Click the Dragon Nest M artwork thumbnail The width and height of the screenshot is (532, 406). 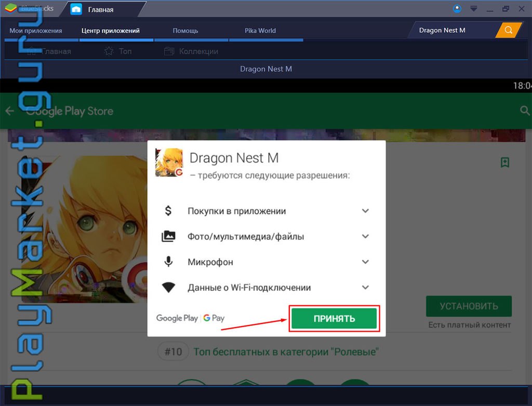pos(84,229)
